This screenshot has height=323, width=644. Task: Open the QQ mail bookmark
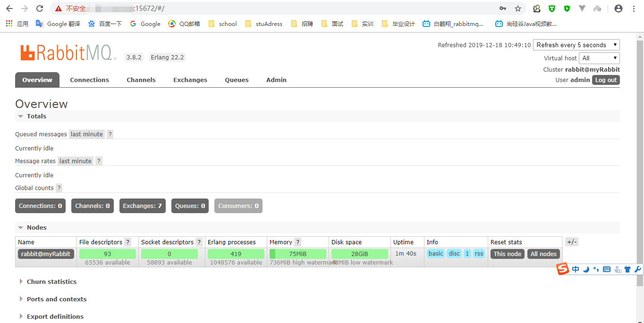tap(184, 24)
